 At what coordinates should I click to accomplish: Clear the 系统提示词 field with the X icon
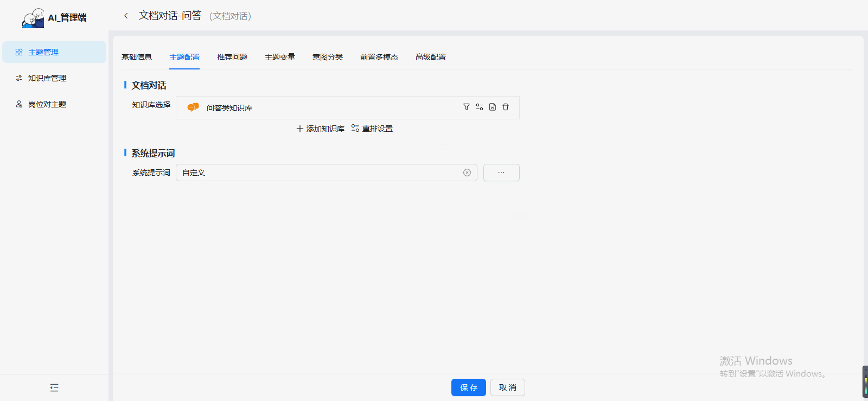pyautogui.click(x=467, y=173)
